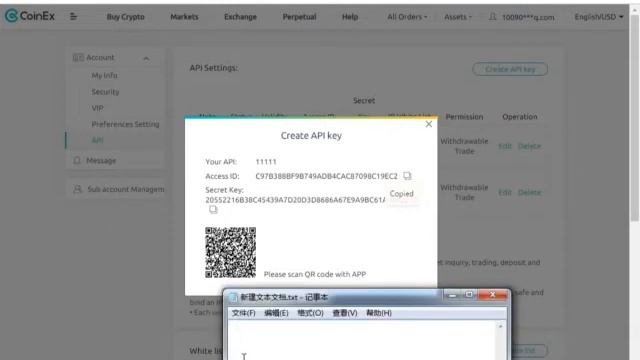Click inside the Notepad text area
The image size is (640, 360).
click(x=362, y=340)
